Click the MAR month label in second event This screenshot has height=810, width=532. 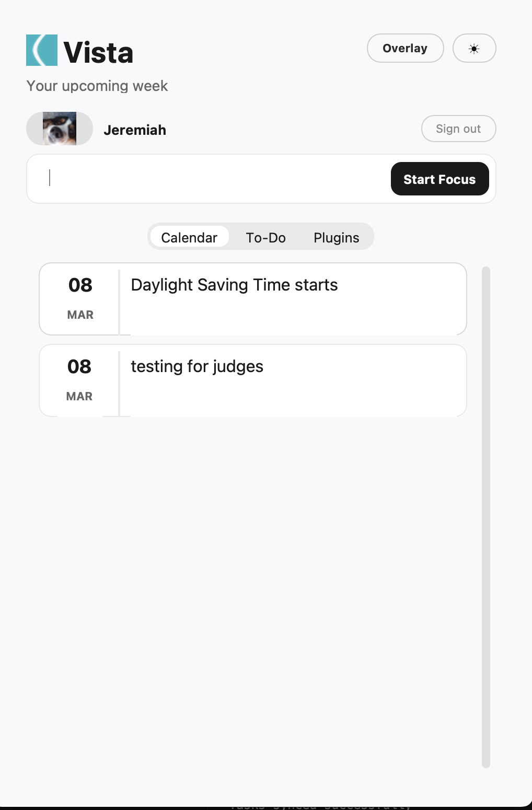coord(79,396)
